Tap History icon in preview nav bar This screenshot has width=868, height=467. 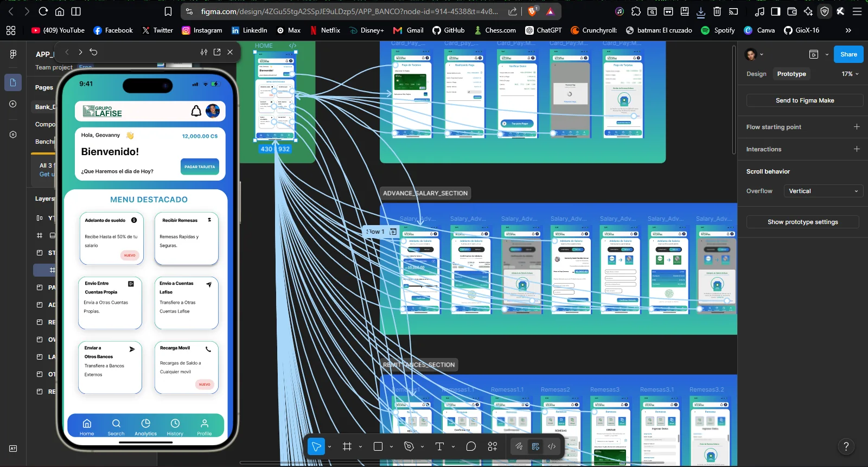(x=175, y=427)
